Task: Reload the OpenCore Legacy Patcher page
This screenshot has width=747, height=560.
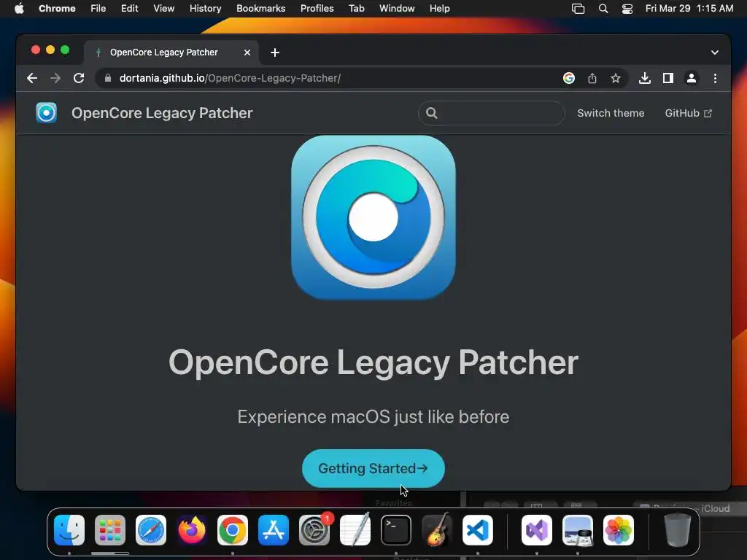Action: point(79,78)
